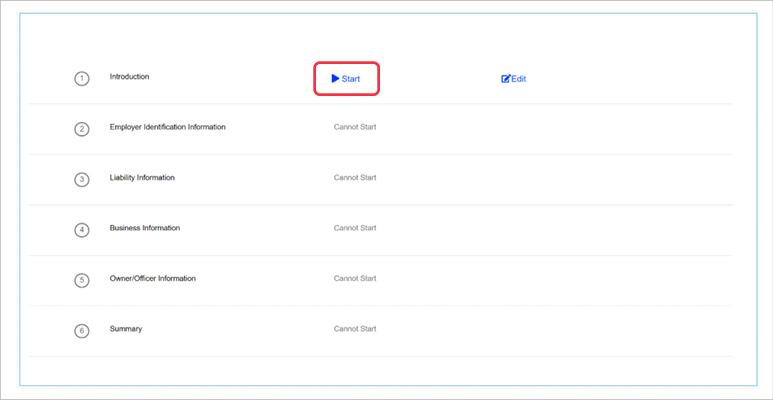Screen dimensions: 773x400
Task: Open the Summary step label
Action: (x=126, y=329)
